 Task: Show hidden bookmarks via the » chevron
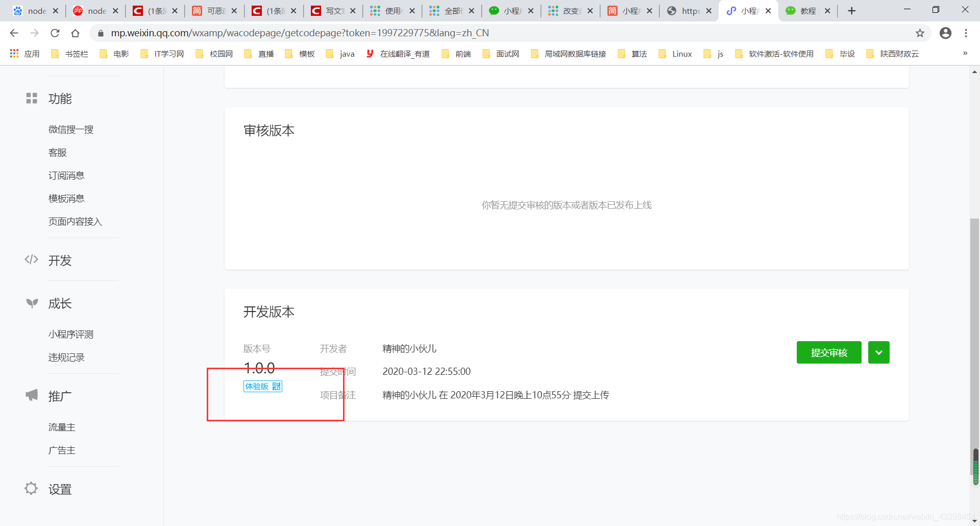965,53
